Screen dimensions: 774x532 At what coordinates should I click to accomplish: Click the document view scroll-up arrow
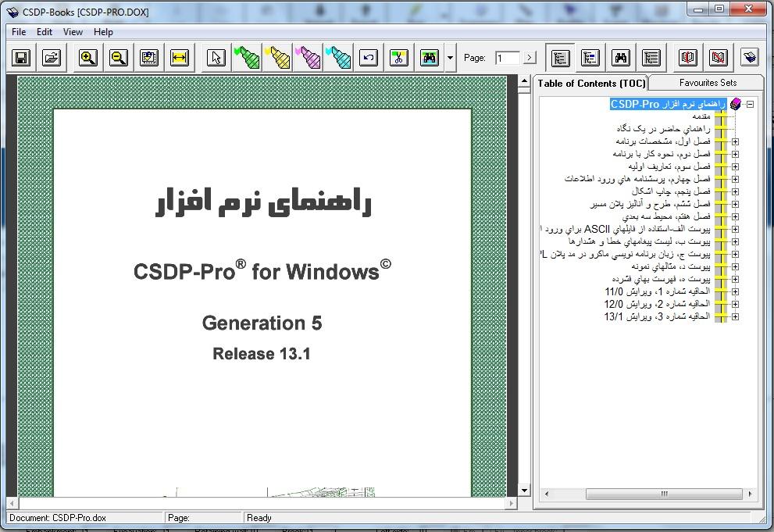(x=524, y=81)
